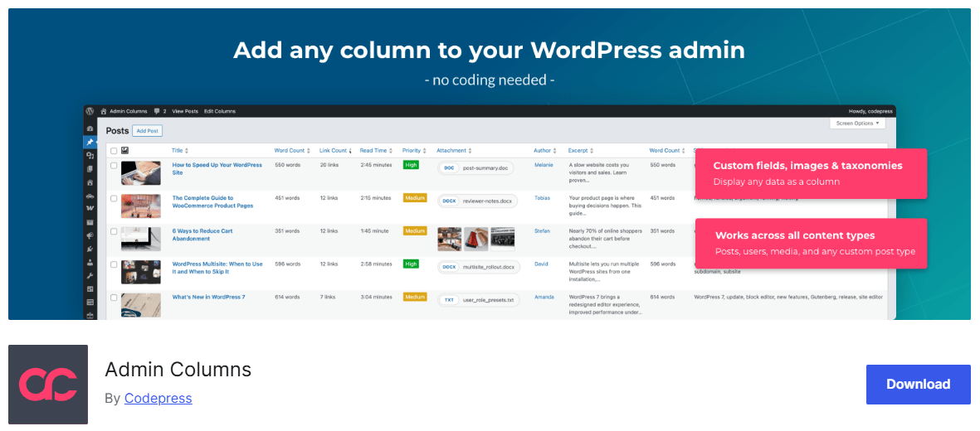Click thumbnail of How to Speed Up post
Screen dimensions: 980x431
140,173
